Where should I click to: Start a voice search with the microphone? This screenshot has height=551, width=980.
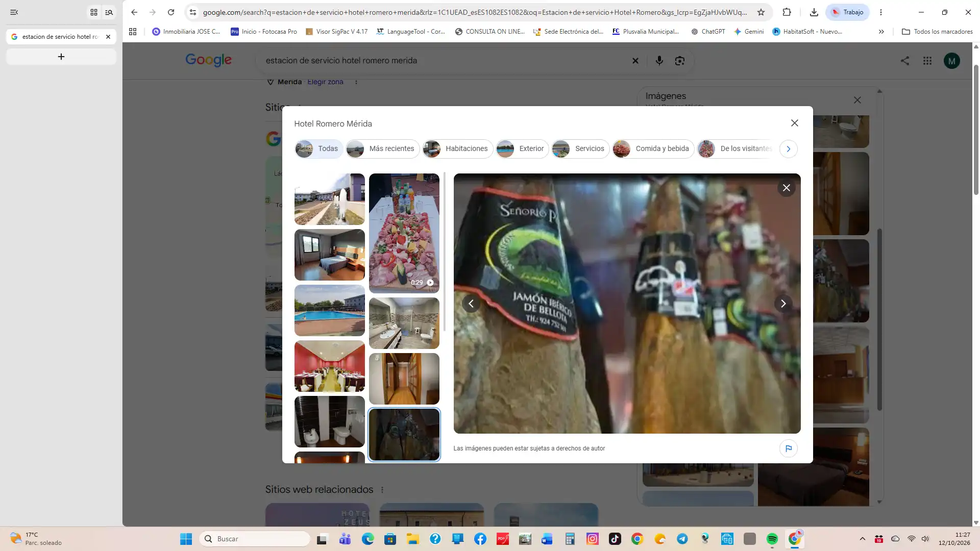[x=659, y=61]
